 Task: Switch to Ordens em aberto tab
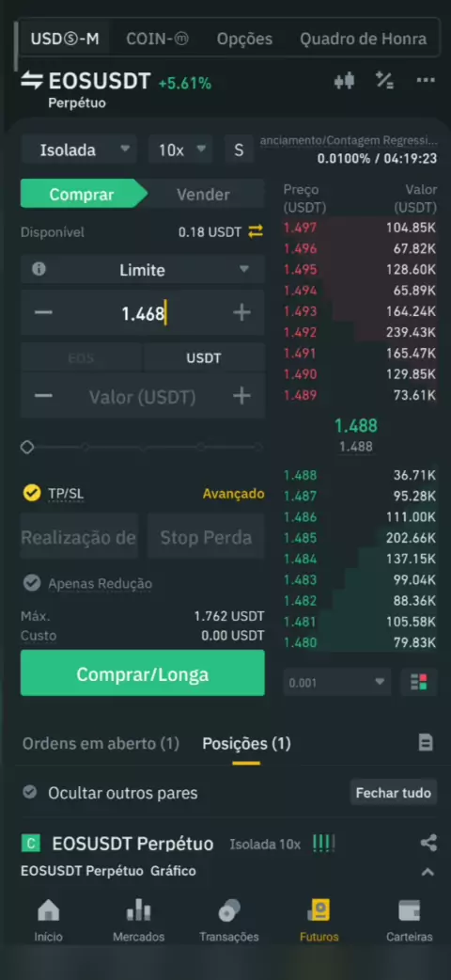[101, 743]
